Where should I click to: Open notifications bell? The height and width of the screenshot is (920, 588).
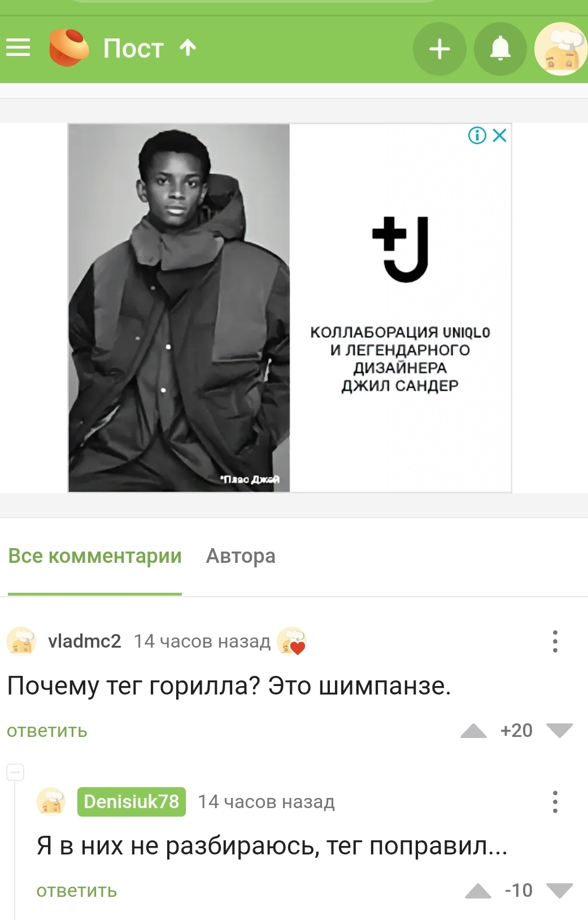500,49
